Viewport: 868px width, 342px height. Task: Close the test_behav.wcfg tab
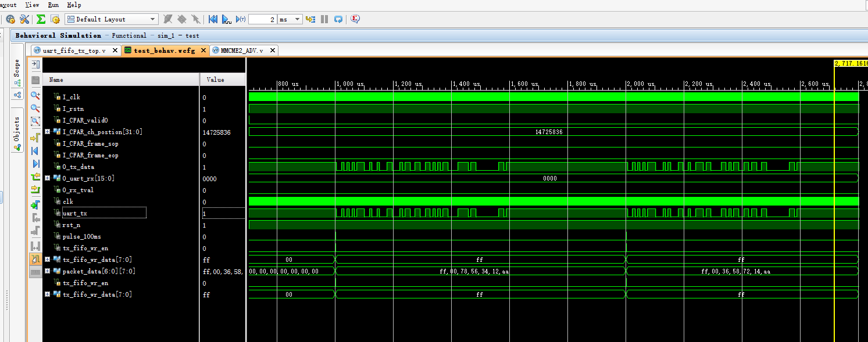pos(203,51)
